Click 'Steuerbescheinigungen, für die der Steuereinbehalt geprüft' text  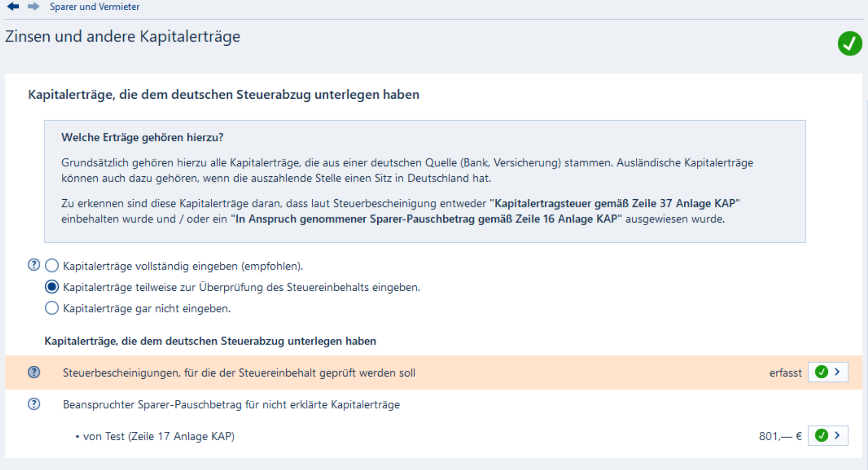pos(239,373)
